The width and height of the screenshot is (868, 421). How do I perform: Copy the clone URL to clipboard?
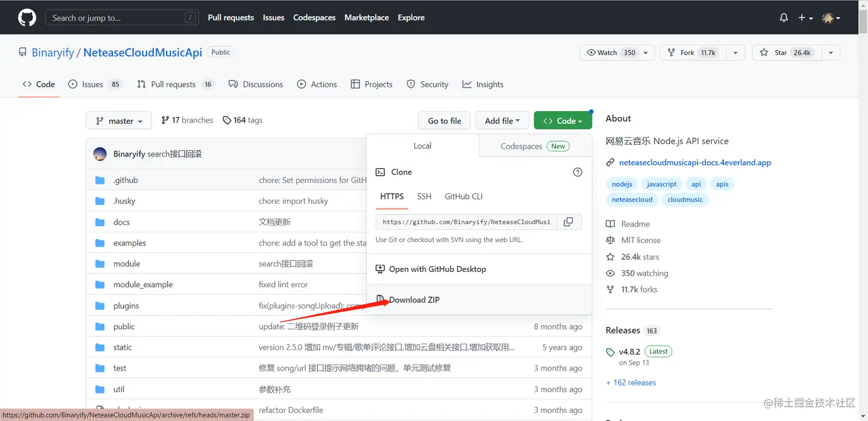coord(568,222)
